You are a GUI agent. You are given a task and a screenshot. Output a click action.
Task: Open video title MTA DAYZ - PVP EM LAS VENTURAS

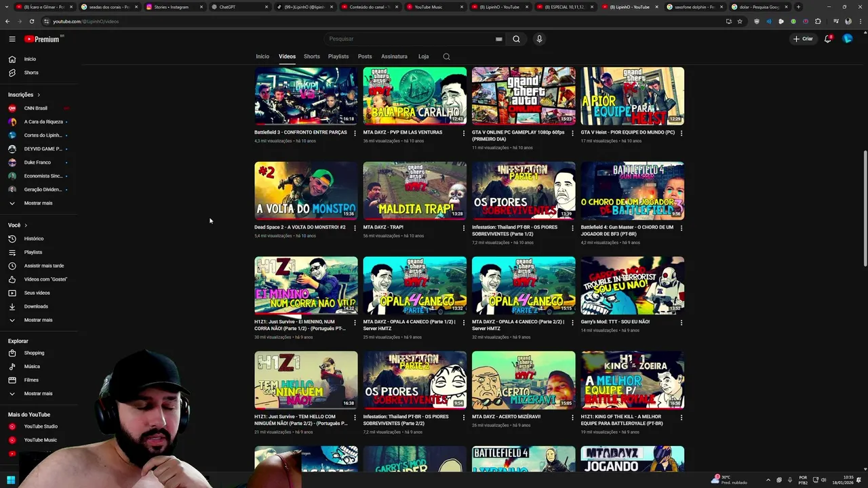[x=402, y=132]
